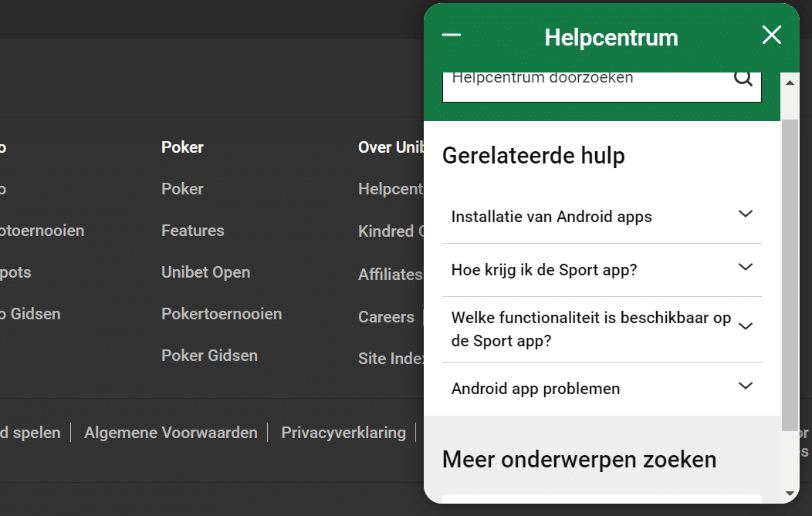Open the Affiliates footer link

[390, 275]
